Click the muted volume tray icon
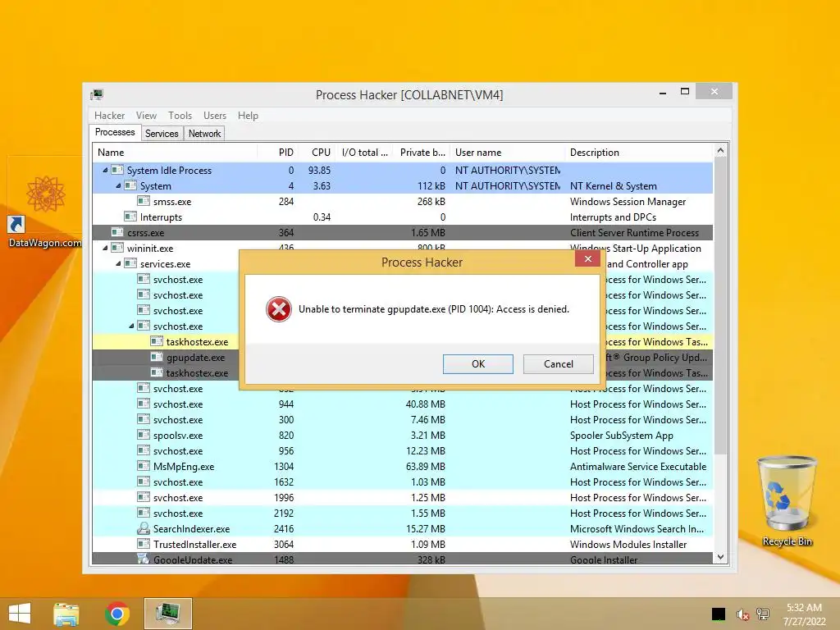This screenshot has height=630, width=840. pos(742,614)
